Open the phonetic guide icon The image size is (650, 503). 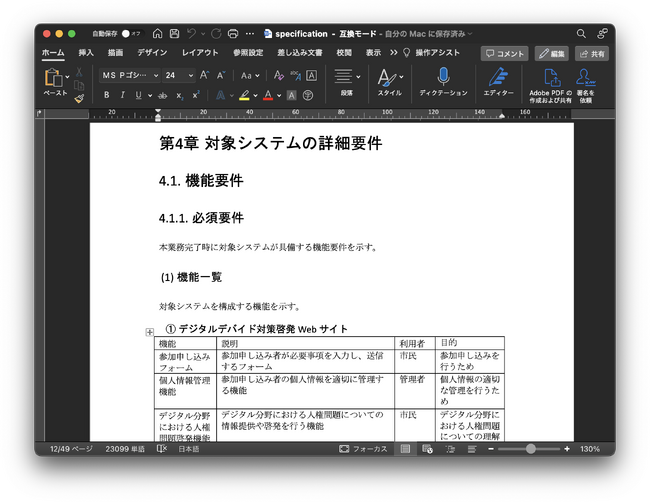(296, 75)
